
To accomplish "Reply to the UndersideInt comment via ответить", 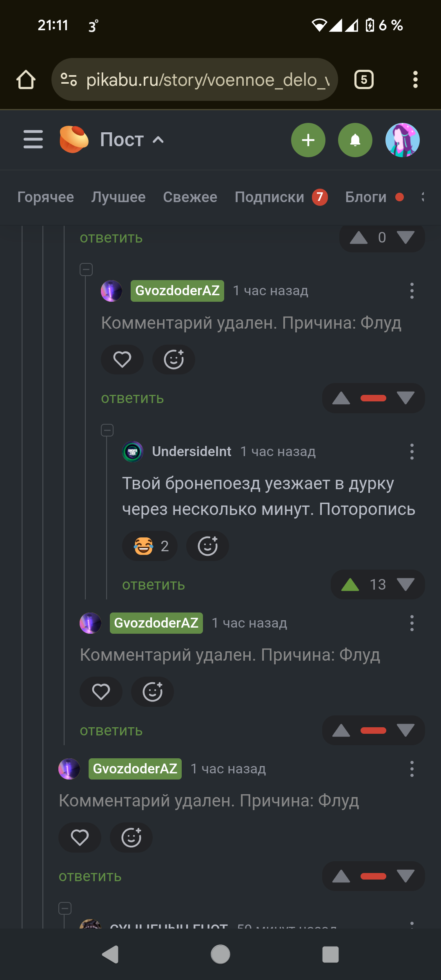I will [154, 585].
